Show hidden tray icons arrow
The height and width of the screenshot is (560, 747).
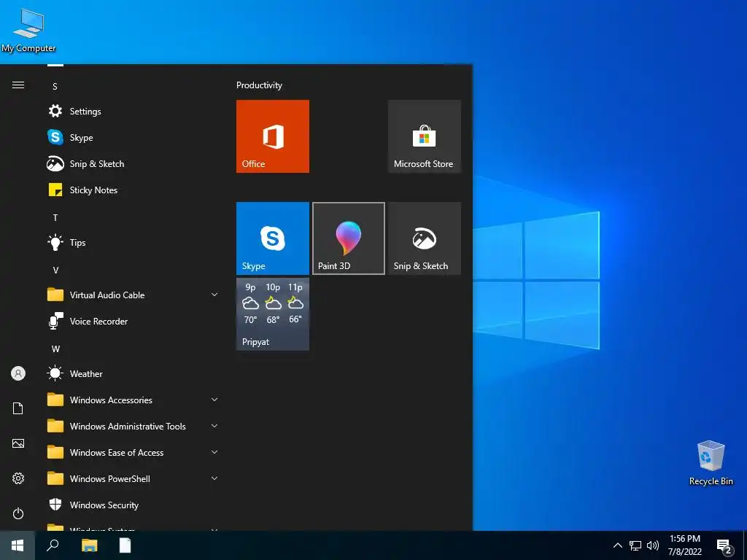617,545
